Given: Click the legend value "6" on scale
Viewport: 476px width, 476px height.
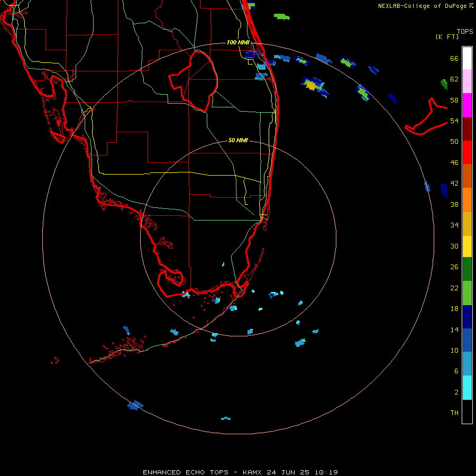Looking at the screenshot, I should (456, 371).
